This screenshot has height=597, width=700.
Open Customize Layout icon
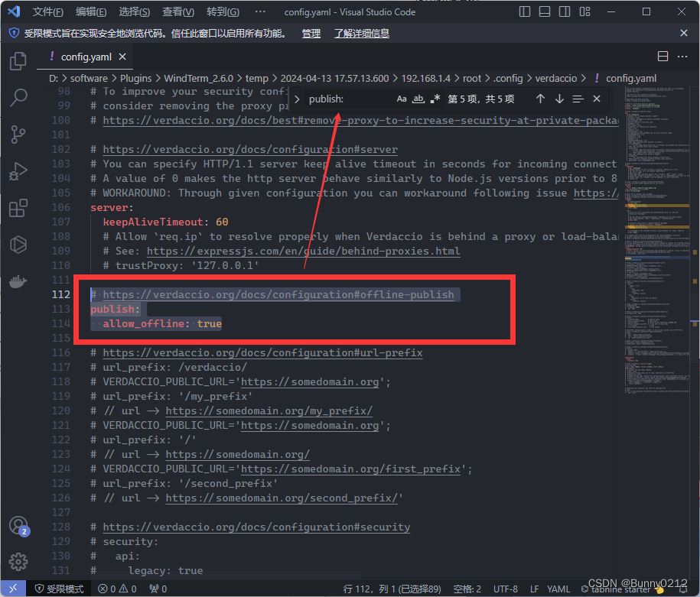(584, 11)
